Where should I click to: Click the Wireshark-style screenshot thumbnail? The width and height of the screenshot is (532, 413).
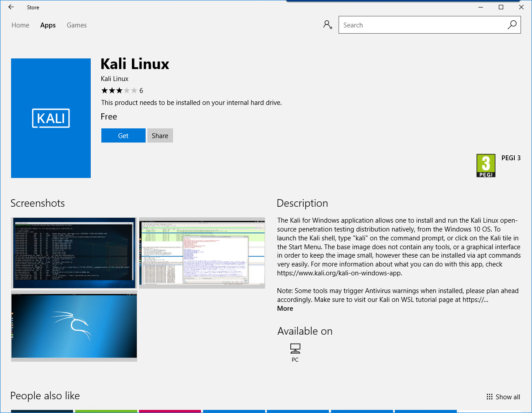202,253
